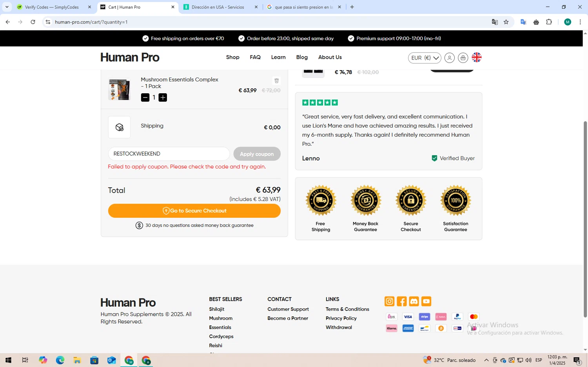Click the Mastercard payment logo
The width and height of the screenshot is (588, 367).
point(474,317)
